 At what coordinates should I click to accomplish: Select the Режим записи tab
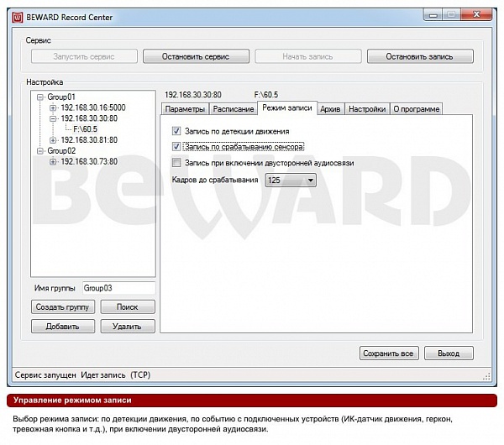[287, 107]
